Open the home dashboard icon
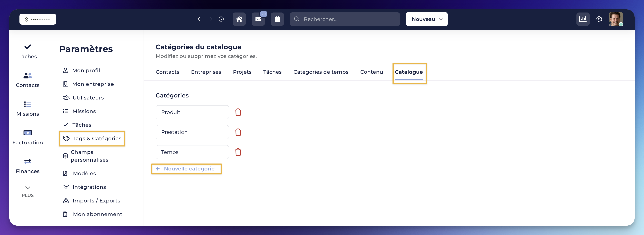 (x=239, y=19)
